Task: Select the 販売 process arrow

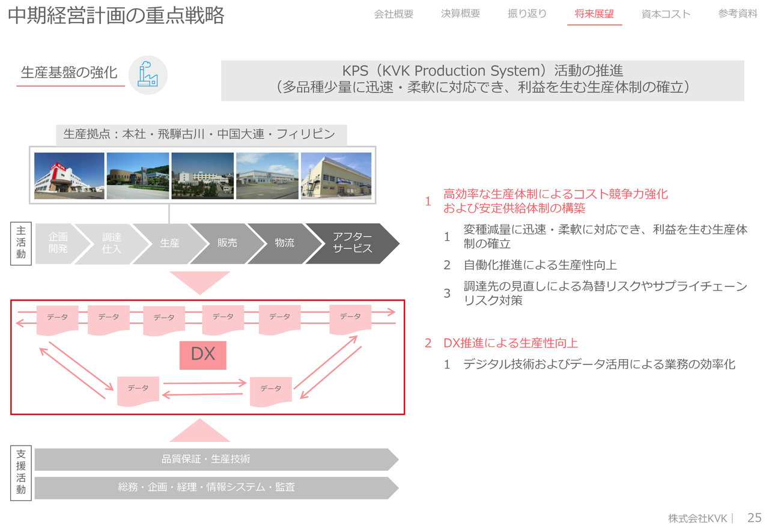Action: click(x=227, y=243)
